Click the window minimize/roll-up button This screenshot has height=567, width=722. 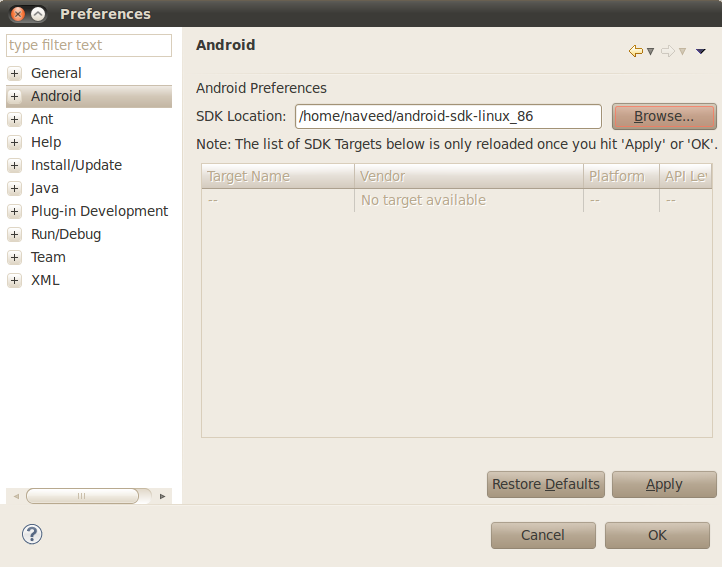pos(38,14)
